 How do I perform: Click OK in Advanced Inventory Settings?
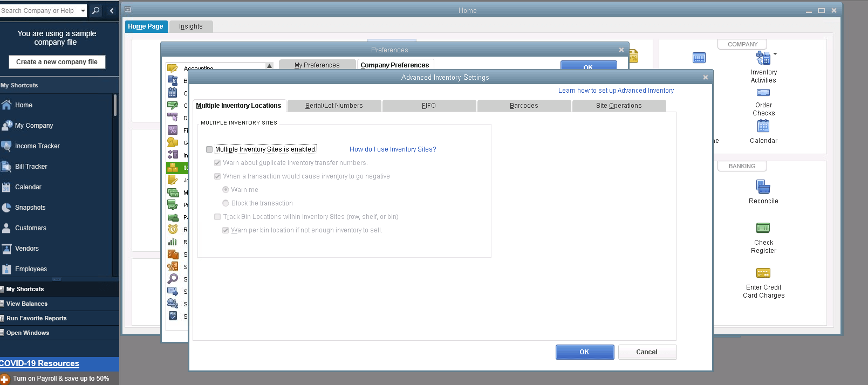click(584, 352)
